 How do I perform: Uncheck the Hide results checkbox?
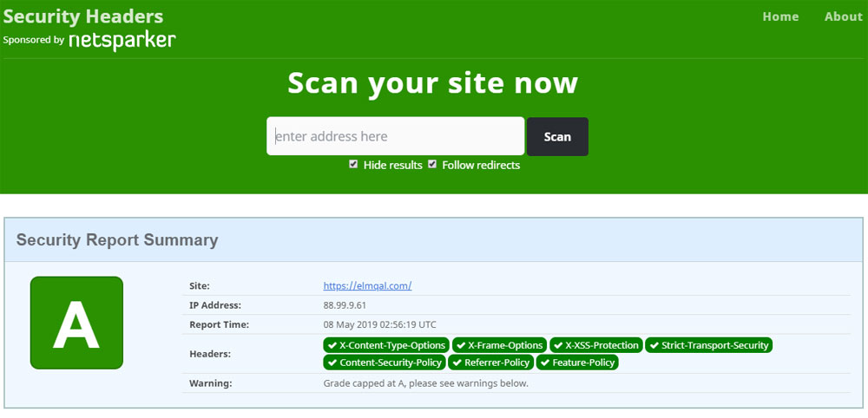click(x=353, y=164)
